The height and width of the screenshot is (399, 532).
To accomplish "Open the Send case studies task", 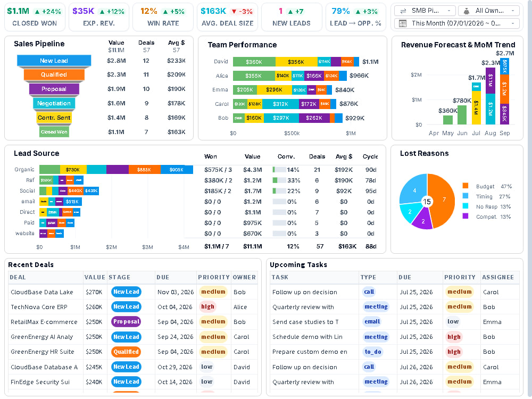I will [x=305, y=322].
